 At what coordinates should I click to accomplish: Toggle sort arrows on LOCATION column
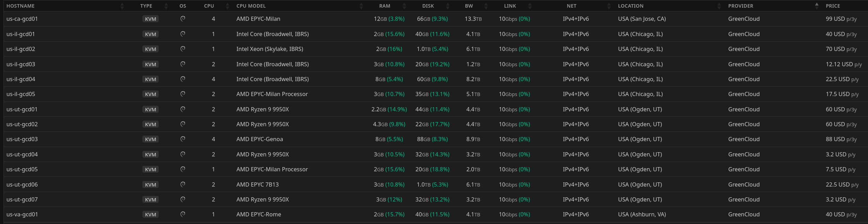(x=719, y=6)
